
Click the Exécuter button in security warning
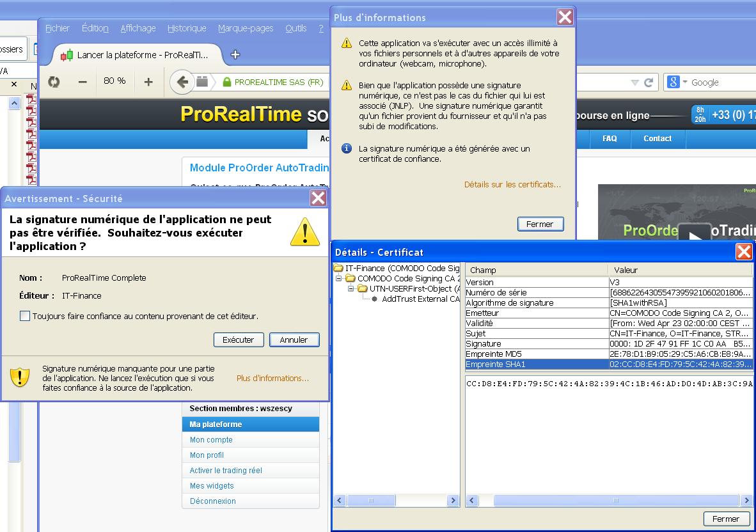click(x=238, y=340)
